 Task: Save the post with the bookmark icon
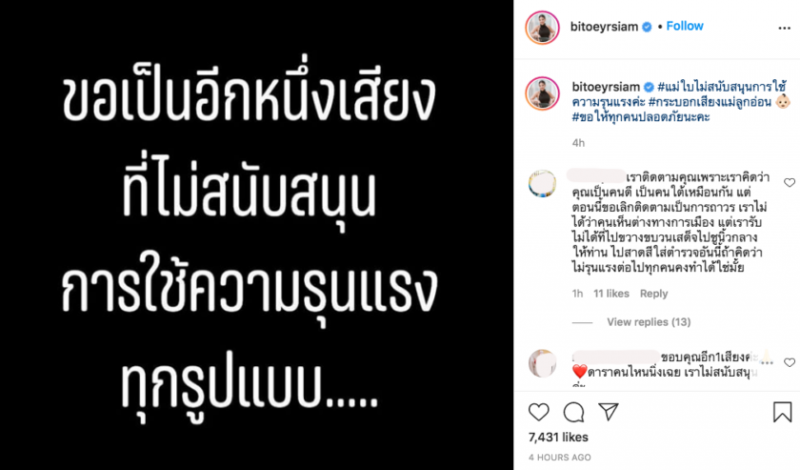pos(782,412)
